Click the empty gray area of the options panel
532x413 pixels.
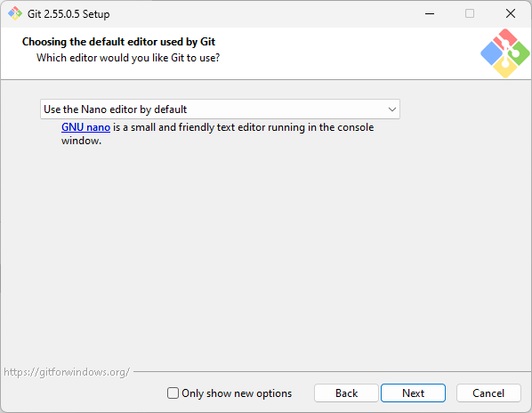266,255
